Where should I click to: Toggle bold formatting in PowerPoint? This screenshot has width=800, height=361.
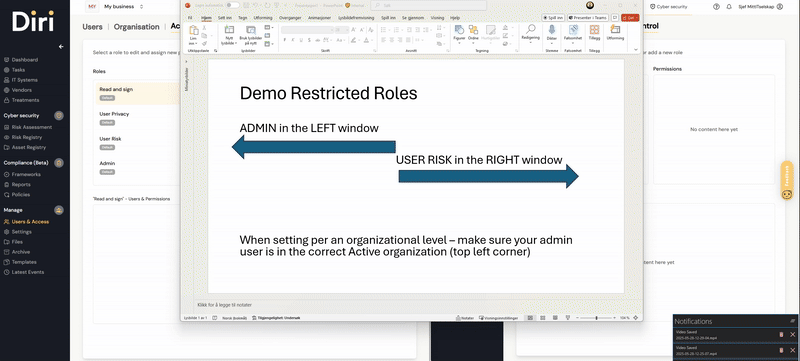coord(285,40)
